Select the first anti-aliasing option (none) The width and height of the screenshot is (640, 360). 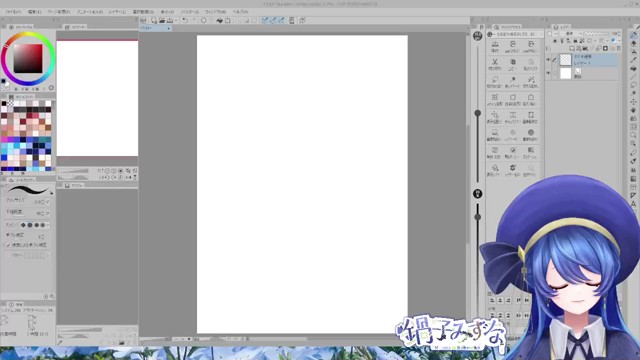tap(23, 225)
